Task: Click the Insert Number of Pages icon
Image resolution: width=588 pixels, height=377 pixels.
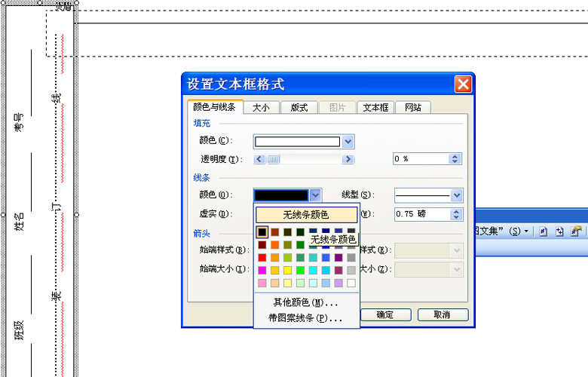Action: (x=559, y=231)
